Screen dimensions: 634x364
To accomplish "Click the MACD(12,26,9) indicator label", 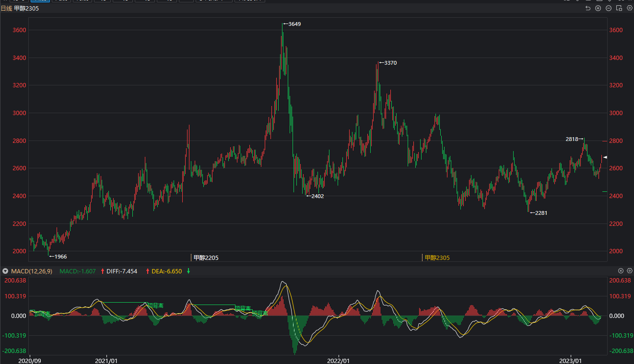I will [31, 271].
